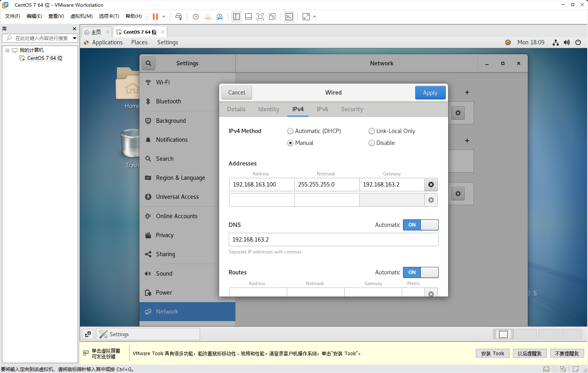Open the 虚拟机(M) menu
588x373 pixels.
81,16
